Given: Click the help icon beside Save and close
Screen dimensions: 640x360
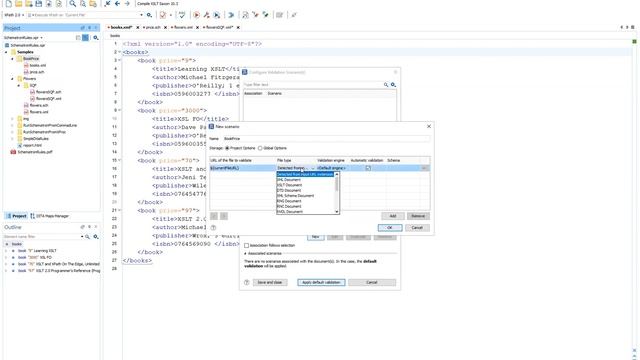Looking at the screenshot, I should pyautogui.click(x=247, y=282).
